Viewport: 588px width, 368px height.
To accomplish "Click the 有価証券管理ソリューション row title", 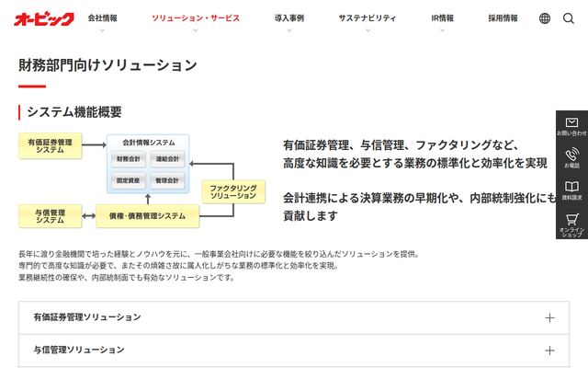I will (87, 317).
